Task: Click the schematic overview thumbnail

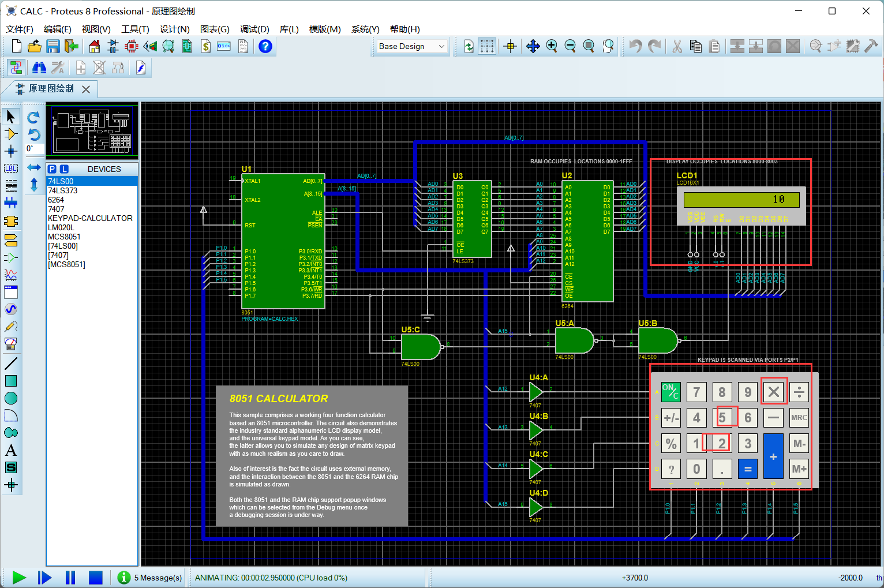Action: point(92,131)
